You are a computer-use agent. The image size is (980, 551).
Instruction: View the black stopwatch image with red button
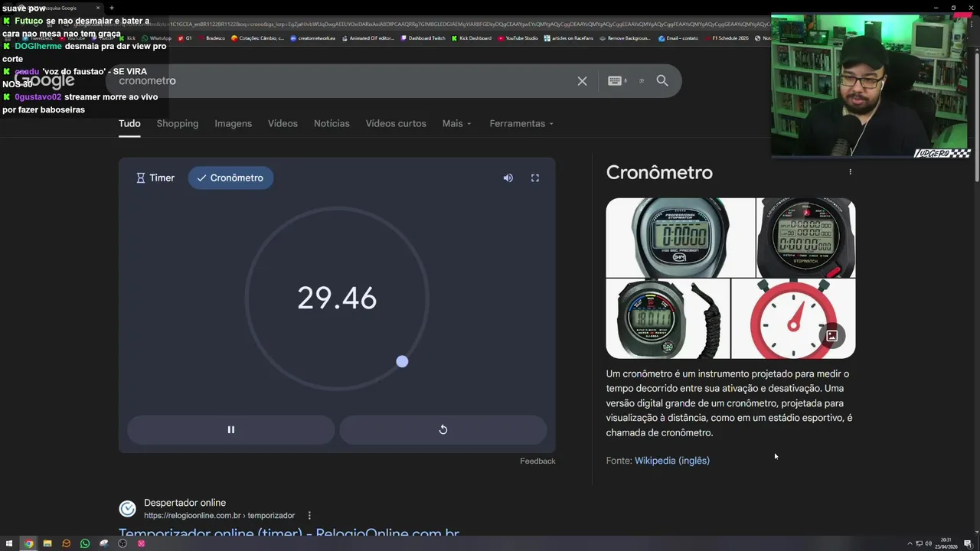click(x=806, y=238)
